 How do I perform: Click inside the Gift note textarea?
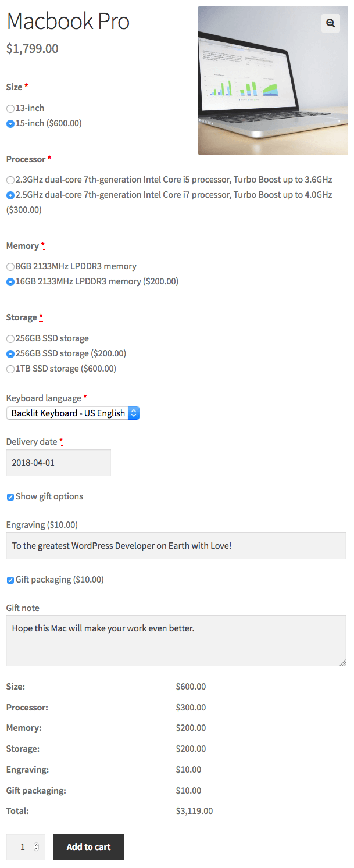pyautogui.click(x=176, y=641)
